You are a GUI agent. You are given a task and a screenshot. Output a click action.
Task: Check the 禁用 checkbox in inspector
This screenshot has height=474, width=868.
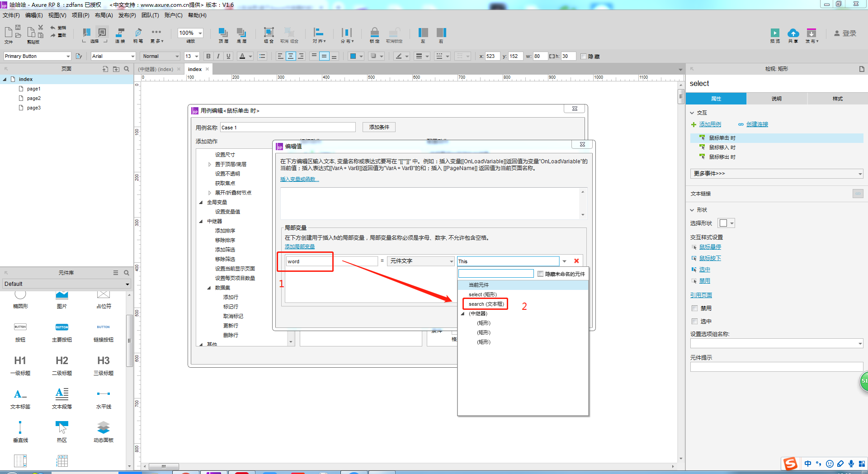pyautogui.click(x=695, y=308)
